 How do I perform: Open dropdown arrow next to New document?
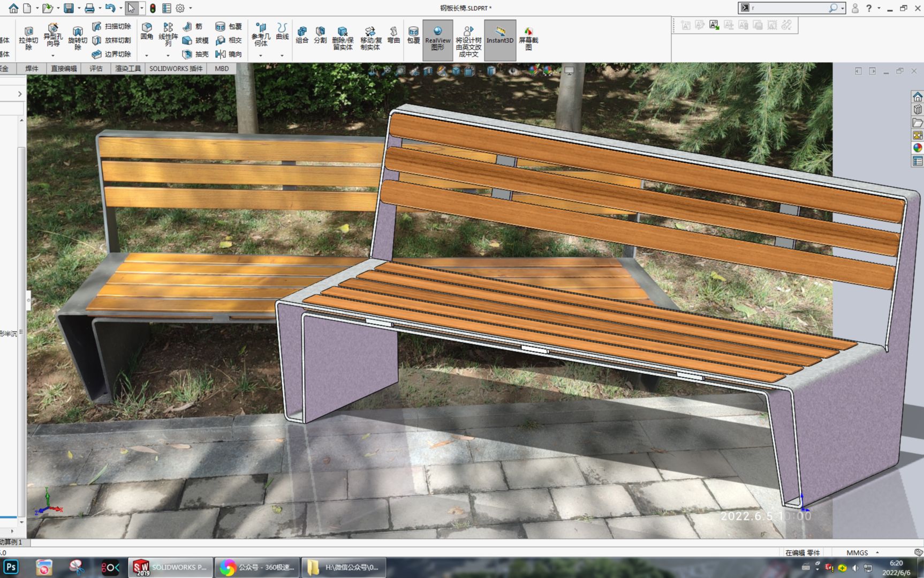click(36, 8)
